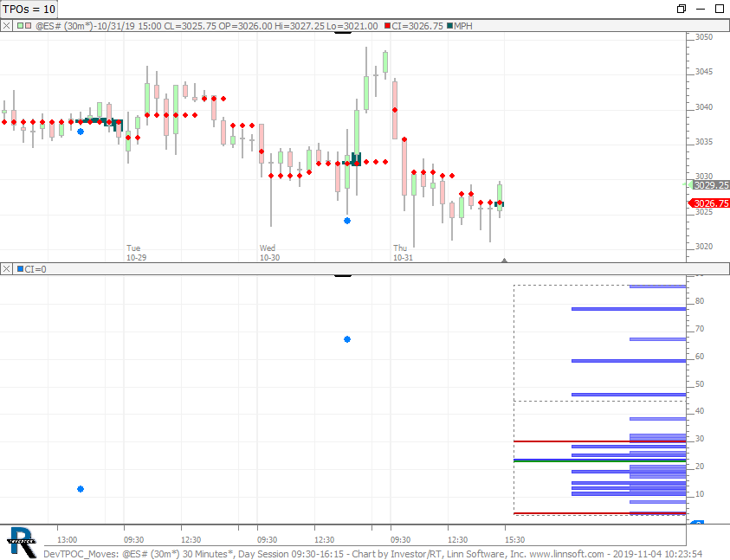The width and height of the screenshot is (730, 560).
Task: Click the 13:00 time axis label
Action: coord(67,539)
